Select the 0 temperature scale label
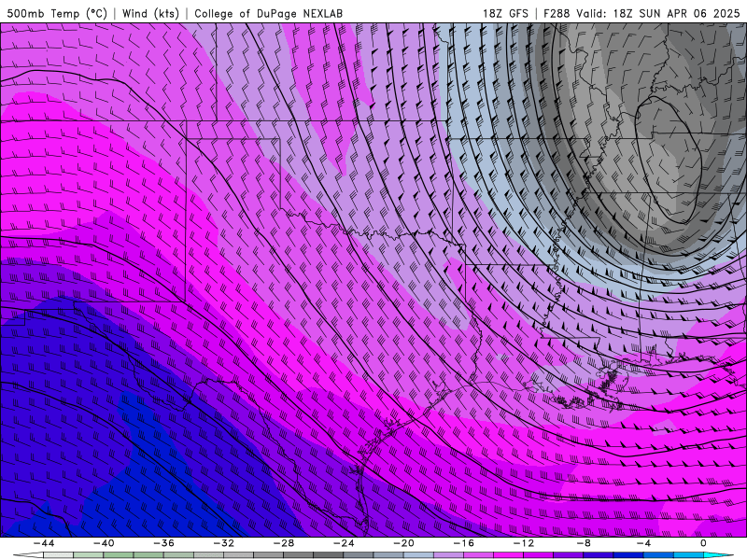The image size is (747, 560). 704,543
